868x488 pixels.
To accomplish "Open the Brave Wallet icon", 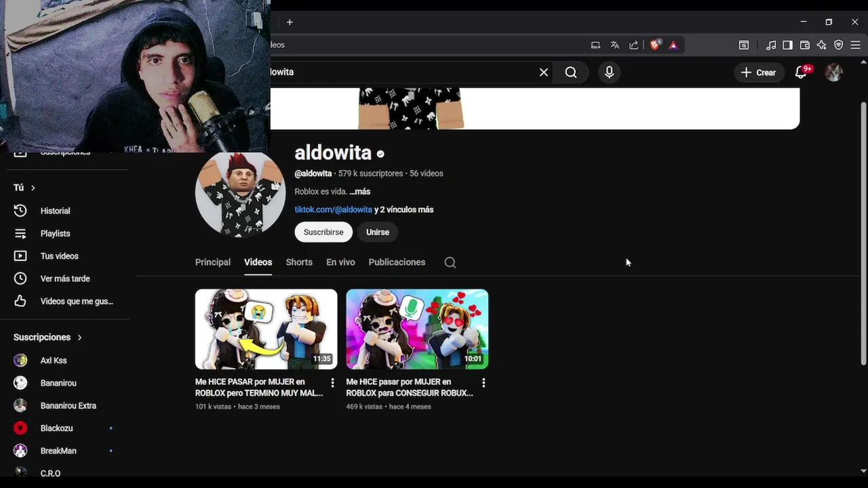I will pos(805,45).
